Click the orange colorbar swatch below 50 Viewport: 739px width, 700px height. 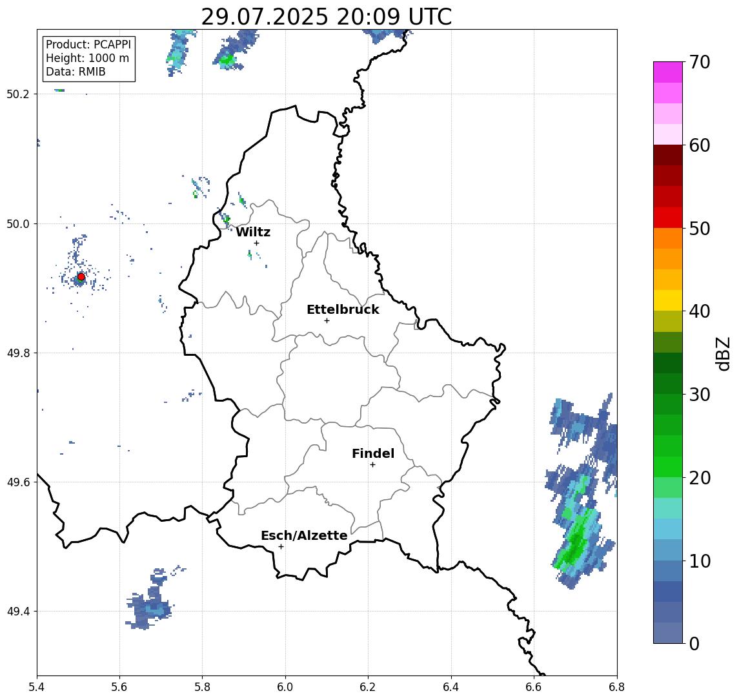668,238
